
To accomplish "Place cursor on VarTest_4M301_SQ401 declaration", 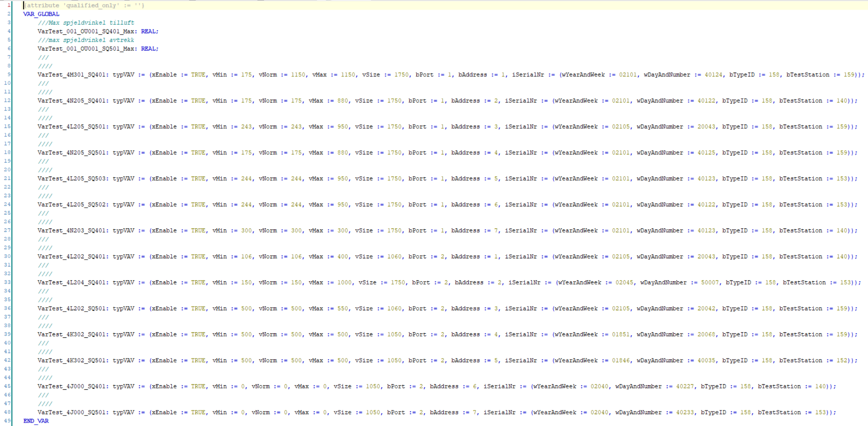I will tap(71, 74).
